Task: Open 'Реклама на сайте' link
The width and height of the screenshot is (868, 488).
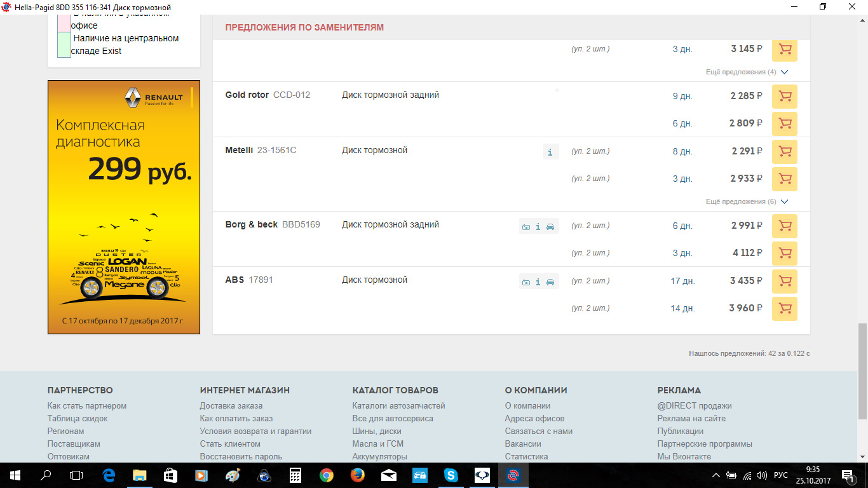Action: coord(691,419)
